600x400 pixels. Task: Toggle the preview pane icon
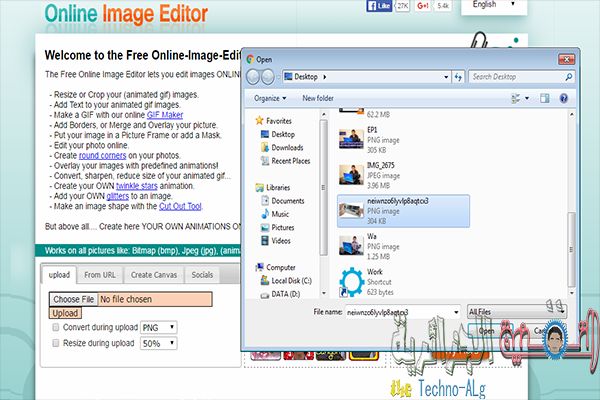[545, 98]
